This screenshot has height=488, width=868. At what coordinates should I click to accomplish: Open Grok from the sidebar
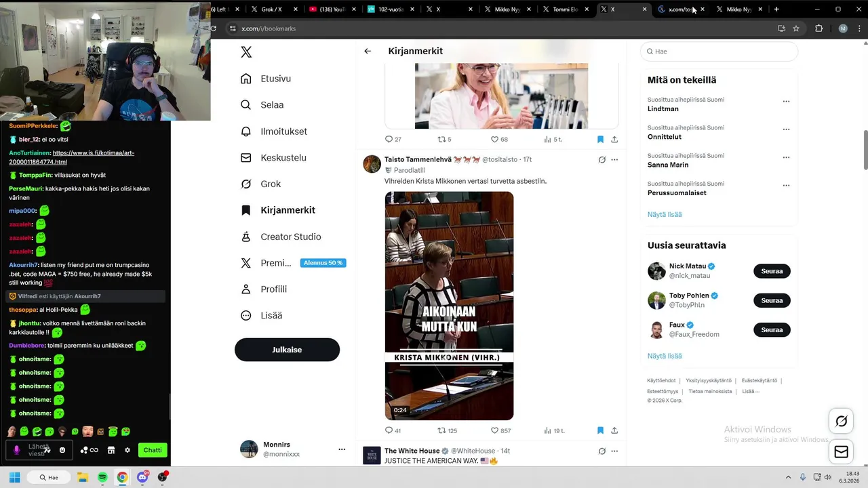pos(260,184)
